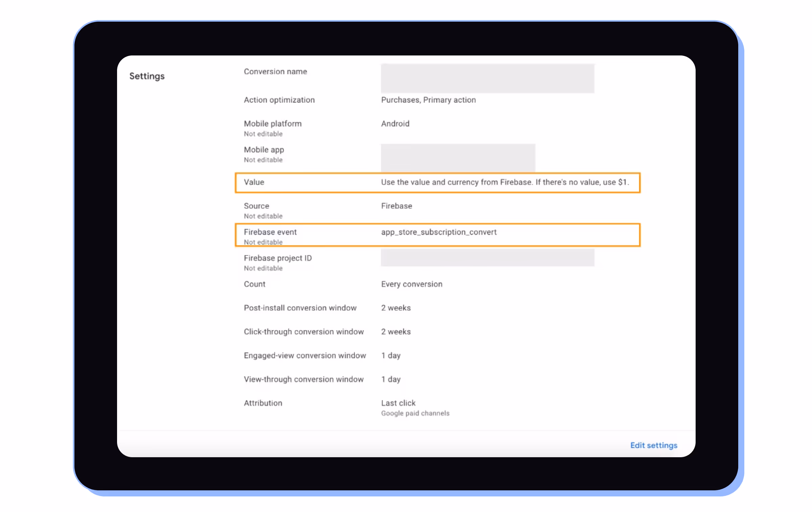Click the Engaged-view conversion window 1 day value
The image size is (812, 512).
click(390, 355)
